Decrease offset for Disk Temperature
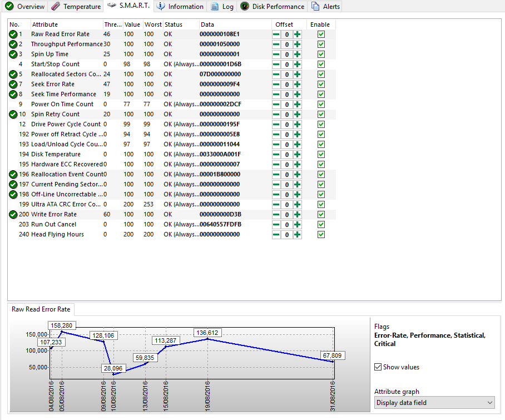 click(276, 155)
